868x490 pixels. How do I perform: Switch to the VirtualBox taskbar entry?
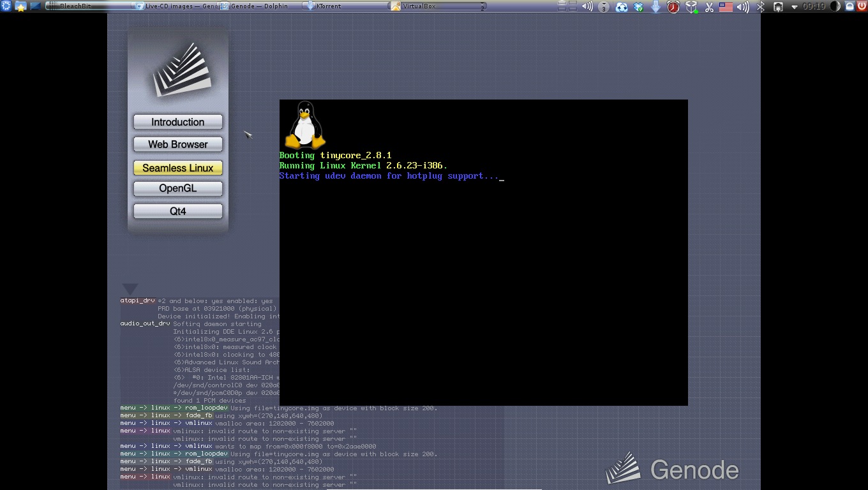click(437, 6)
